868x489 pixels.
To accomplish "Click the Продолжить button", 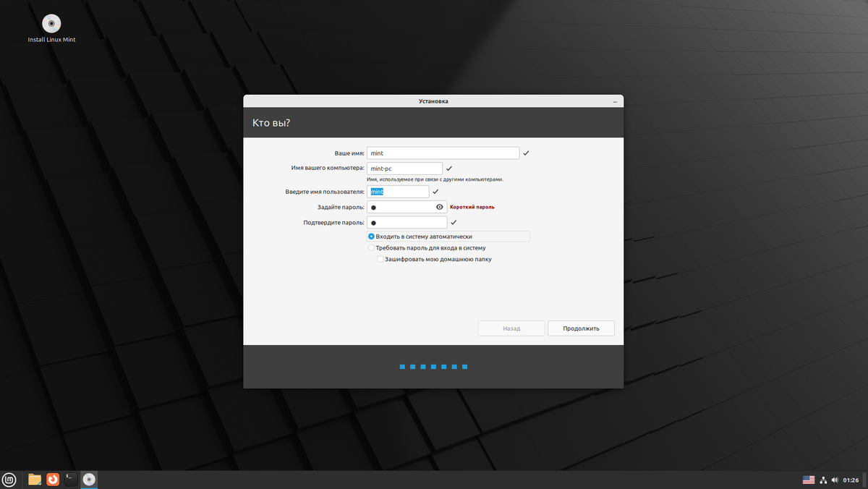I will 581,328.
